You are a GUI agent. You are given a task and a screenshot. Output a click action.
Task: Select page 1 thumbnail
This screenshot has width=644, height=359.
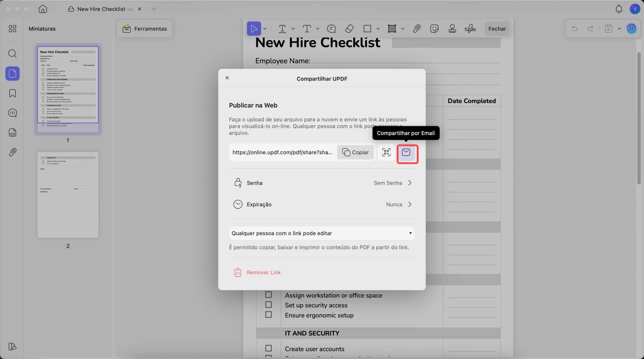click(68, 89)
